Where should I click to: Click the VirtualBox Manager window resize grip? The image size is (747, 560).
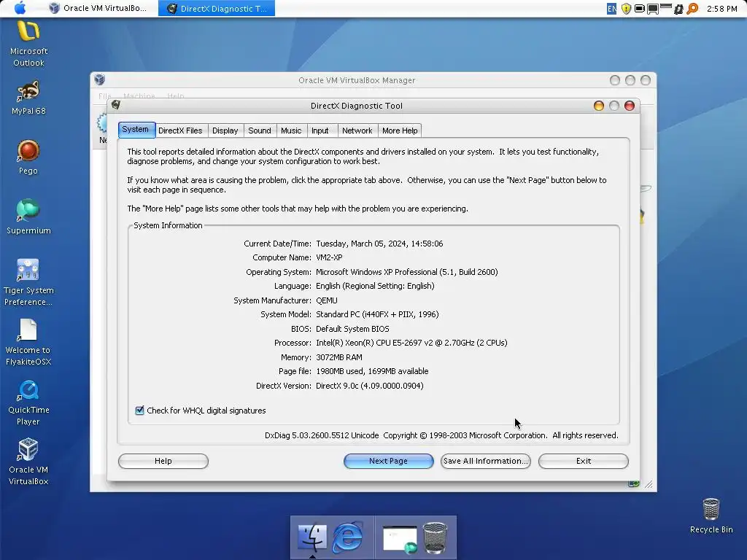pyautogui.click(x=649, y=484)
